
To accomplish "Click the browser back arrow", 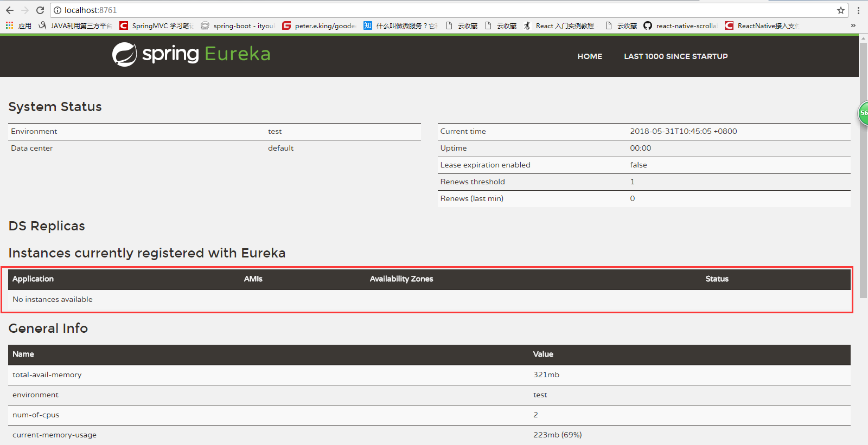I will pyautogui.click(x=10, y=10).
